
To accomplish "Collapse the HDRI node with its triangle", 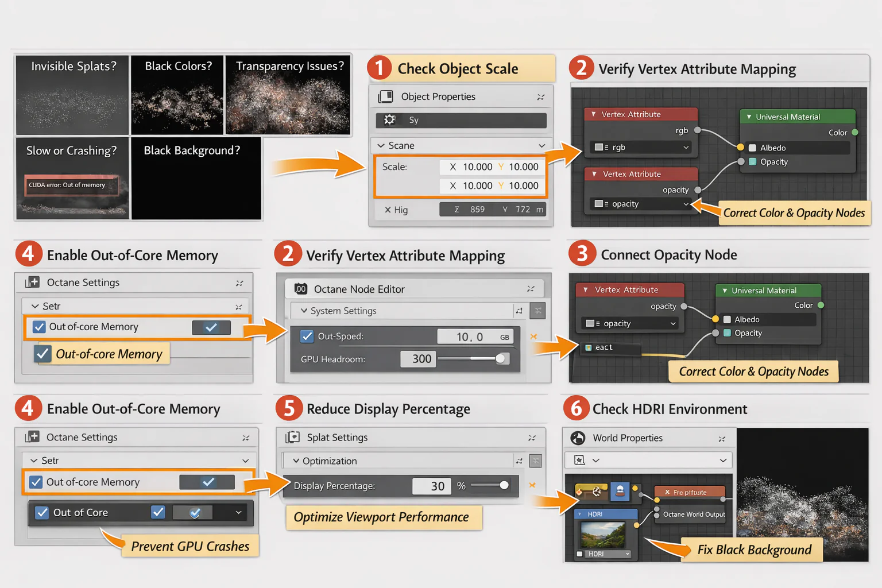I will [580, 514].
